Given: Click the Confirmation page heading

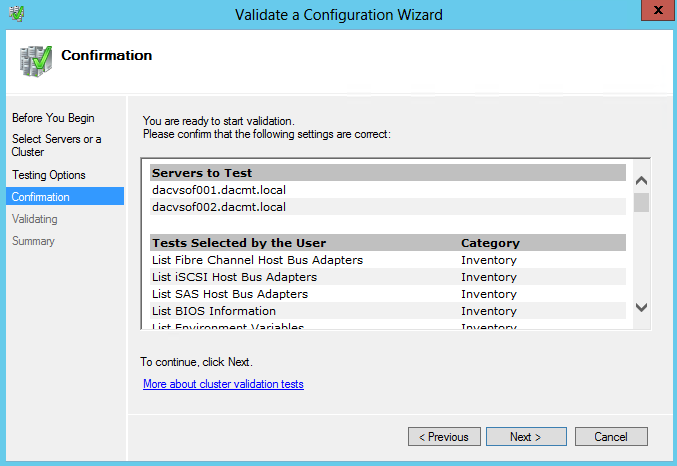Looking at the screenshot, I should (107, 55).
